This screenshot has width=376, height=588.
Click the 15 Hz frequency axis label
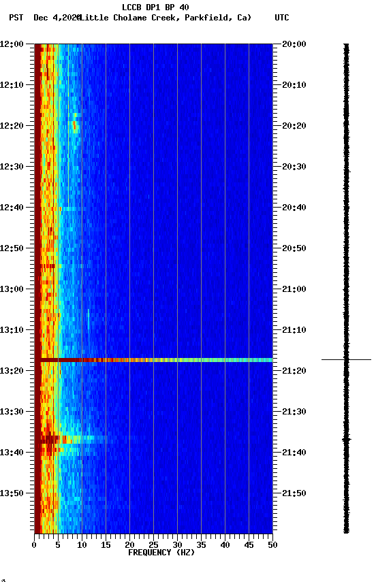point(106,545)
